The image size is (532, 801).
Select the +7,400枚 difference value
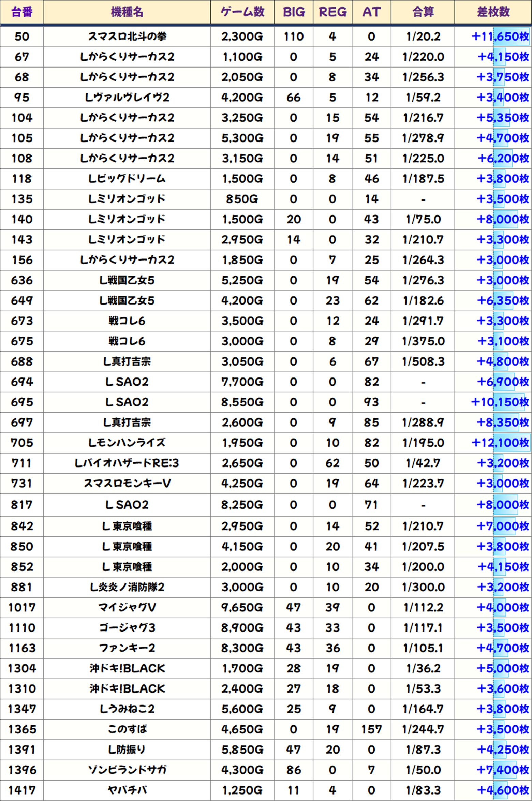pos(503,770)
